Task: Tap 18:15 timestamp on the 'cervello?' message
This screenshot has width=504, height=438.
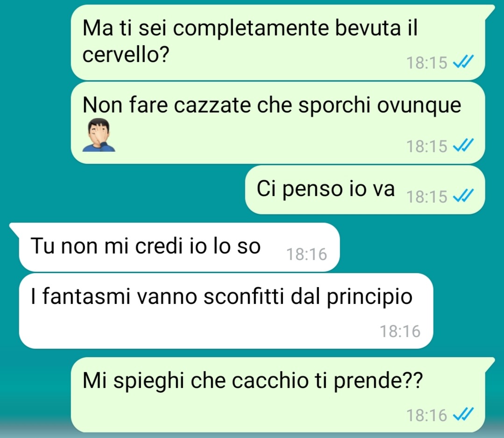Action: click(427, 63)
